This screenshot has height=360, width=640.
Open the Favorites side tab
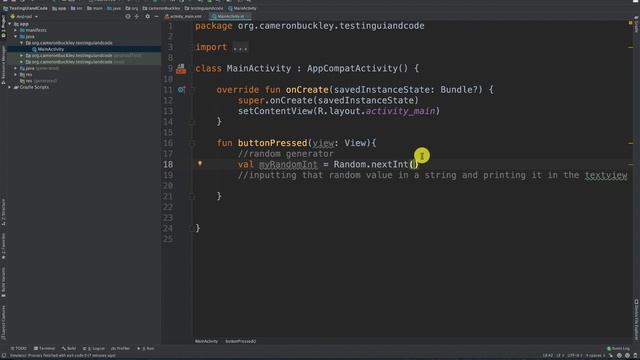(x=3, y=246)
